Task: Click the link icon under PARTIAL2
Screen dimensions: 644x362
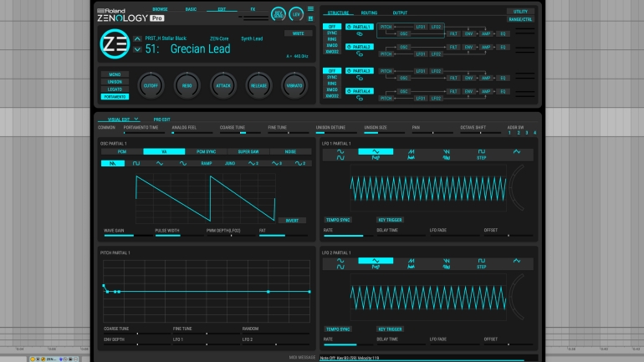Action: 360,54
